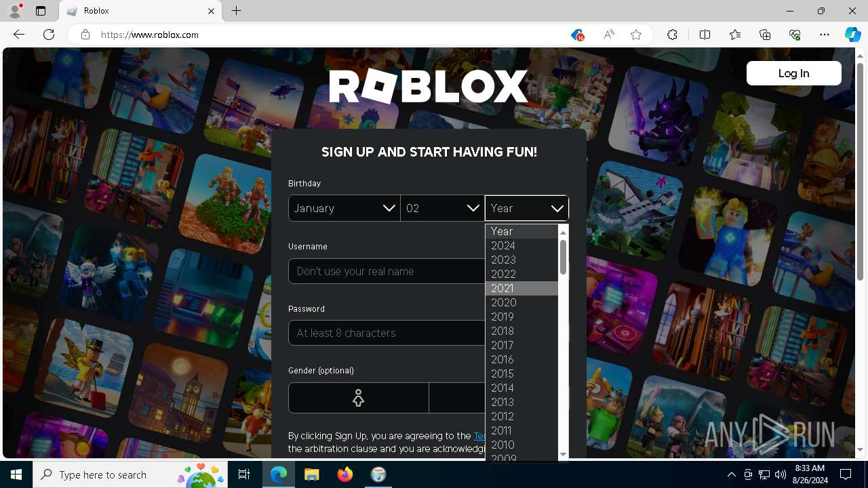Open the birthday day dropdown 02

(442, 208)
